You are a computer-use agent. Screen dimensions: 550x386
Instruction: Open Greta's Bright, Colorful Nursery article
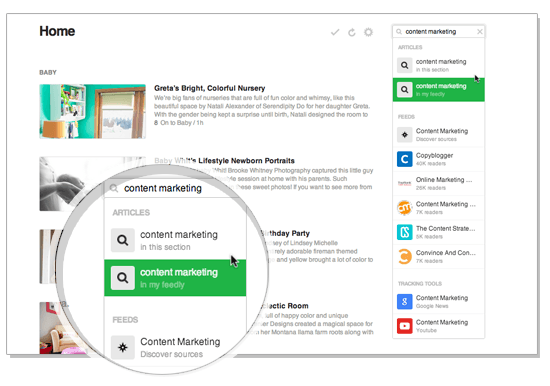pyautogui.click(x=209, y=88)
